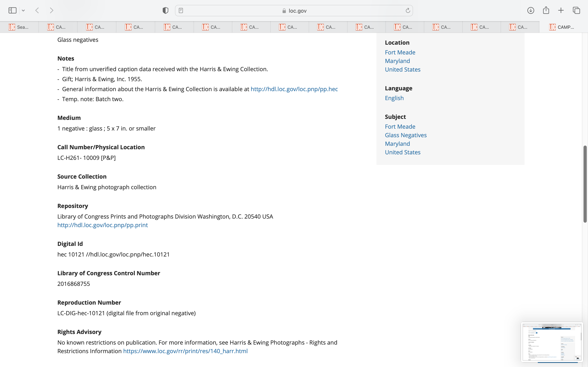Click the Share icon
This screenshot has width=588, height=367.
coord(546,10)
